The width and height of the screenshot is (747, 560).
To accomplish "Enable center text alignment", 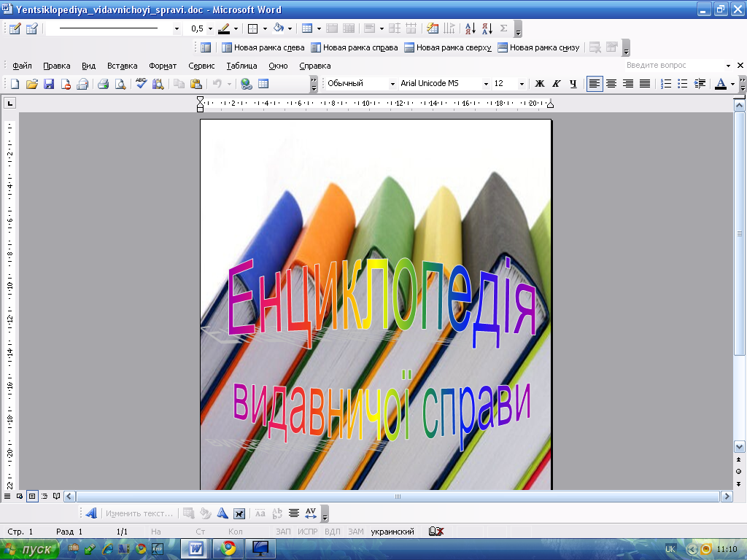I will 611,84.
